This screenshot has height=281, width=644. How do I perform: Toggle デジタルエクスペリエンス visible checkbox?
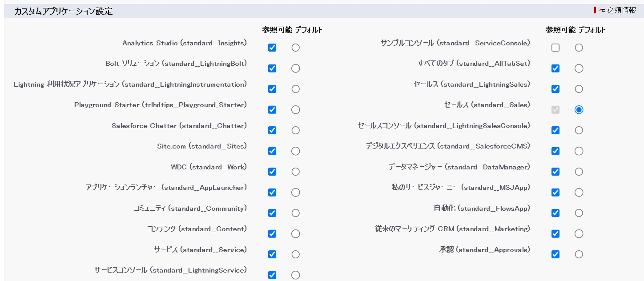pyautogui.click(x=555, y=151)
